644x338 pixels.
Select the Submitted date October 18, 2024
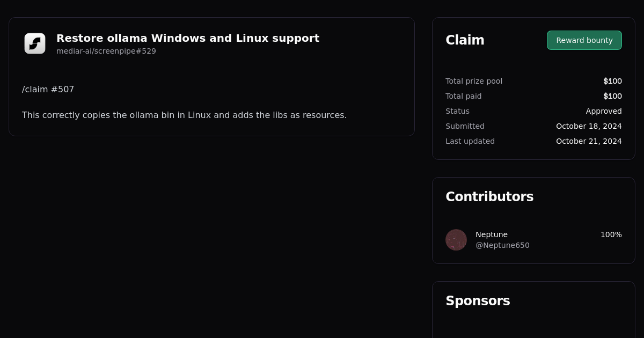click(x=589, y=126)
